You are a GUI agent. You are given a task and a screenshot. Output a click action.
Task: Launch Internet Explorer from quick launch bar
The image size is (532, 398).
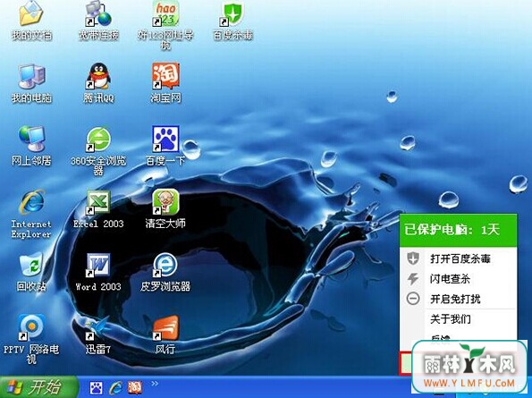click(115, 387)
